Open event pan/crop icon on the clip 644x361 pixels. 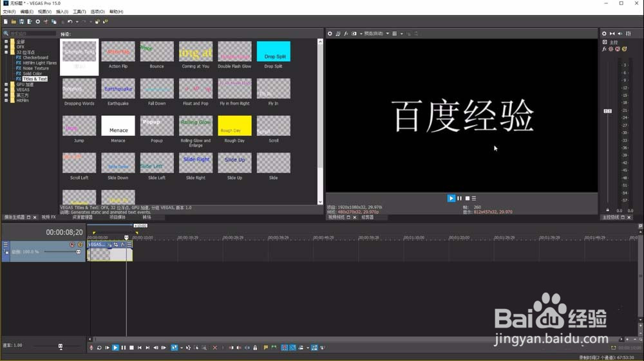tap(116, 245)
